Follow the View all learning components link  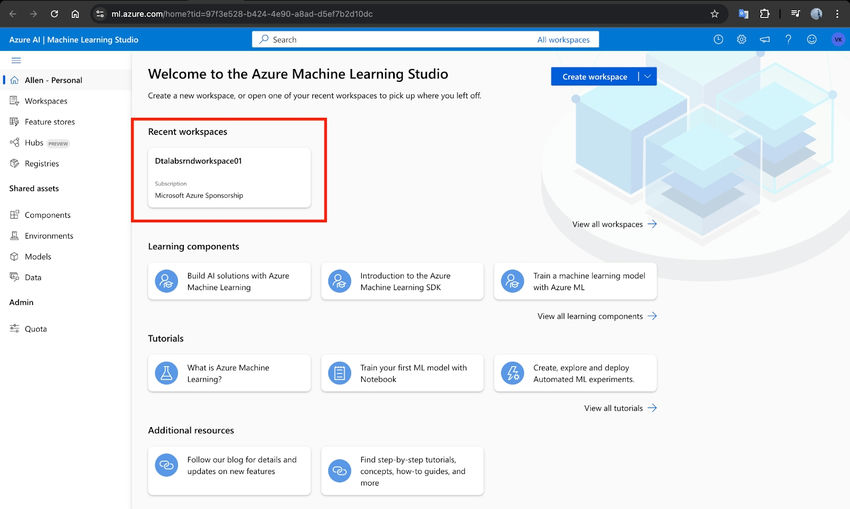[597, 316]
